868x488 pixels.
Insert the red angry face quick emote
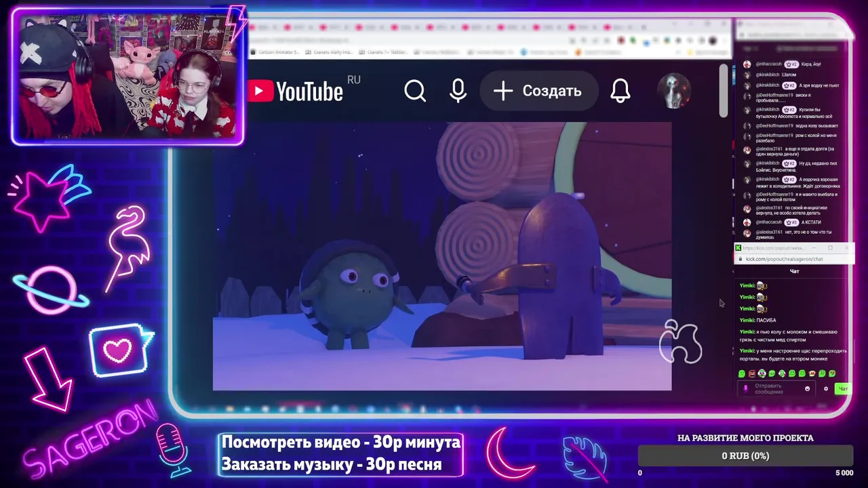click(752, 374)
